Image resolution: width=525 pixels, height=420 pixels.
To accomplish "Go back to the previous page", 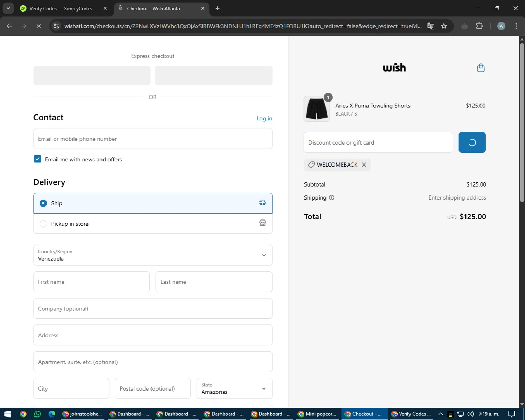I will pyautogui.click(x=9, y=26).
